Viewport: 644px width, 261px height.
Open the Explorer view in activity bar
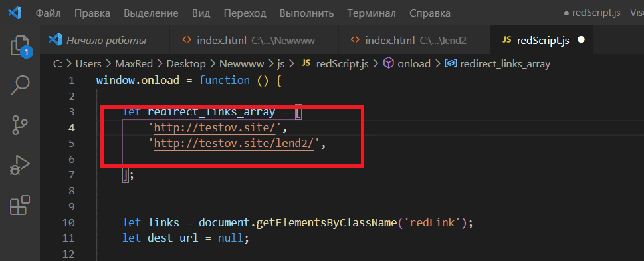(x=20, y=45)
